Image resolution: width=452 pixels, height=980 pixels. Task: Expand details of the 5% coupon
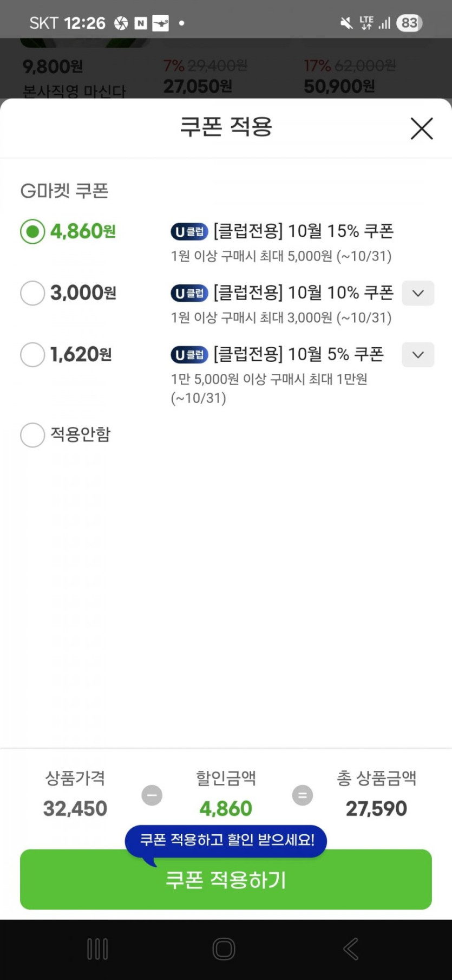point(417,355)
